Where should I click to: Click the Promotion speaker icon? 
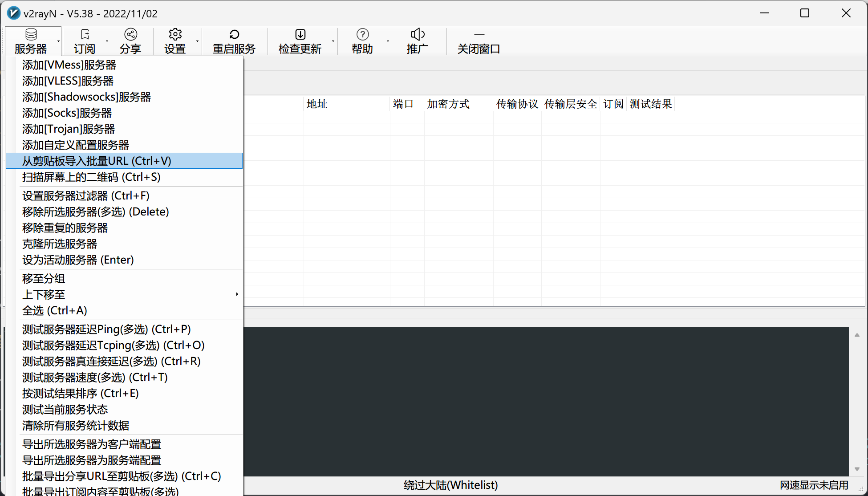pos(417,34)
